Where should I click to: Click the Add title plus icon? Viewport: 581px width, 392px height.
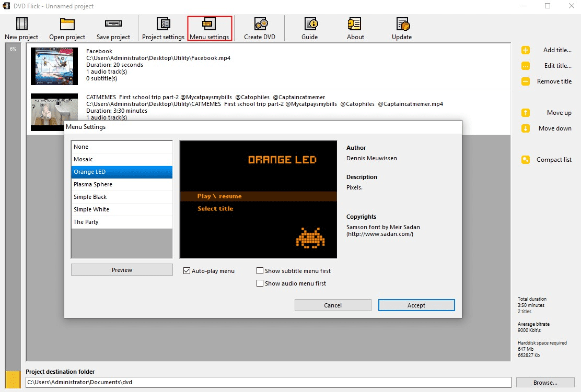point(526,50)
